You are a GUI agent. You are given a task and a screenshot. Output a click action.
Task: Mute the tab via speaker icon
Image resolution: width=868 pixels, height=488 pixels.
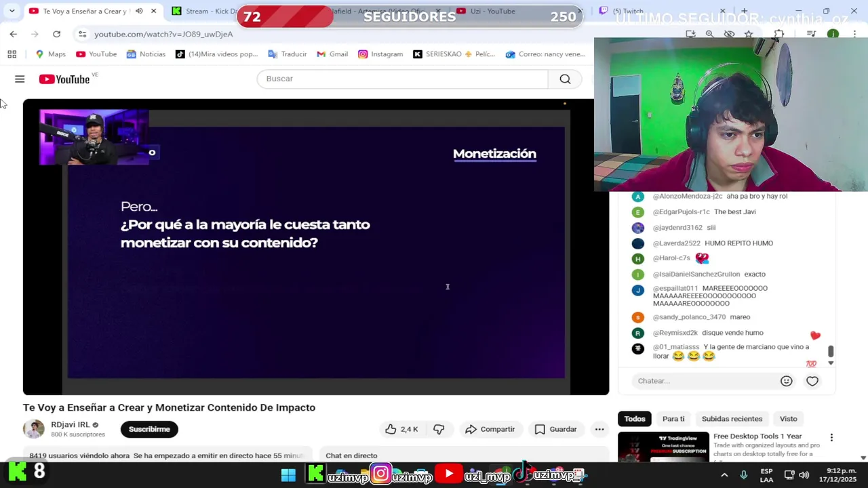pyautogui.click(x=139, y=11)
